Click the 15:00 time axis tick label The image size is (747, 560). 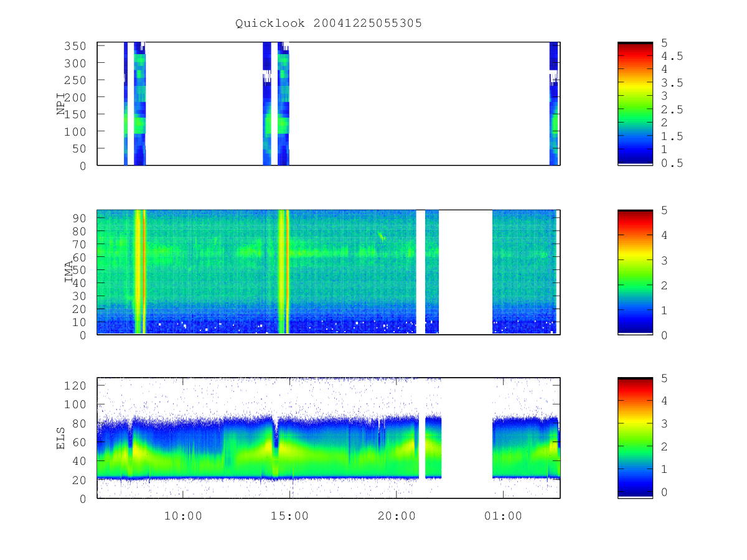click(x=289, y=516)
